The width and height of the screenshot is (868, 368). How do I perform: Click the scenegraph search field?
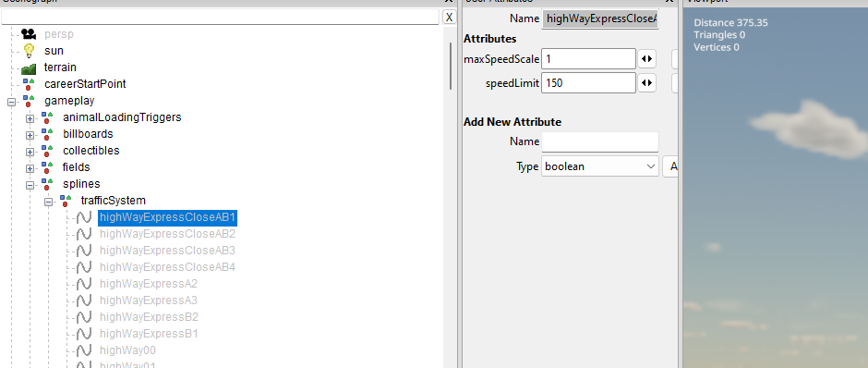pos(221,18)
